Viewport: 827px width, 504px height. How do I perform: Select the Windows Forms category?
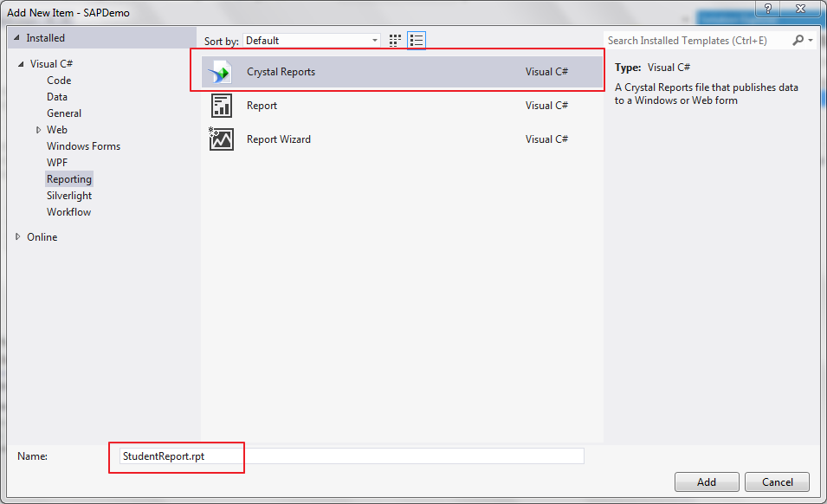[83, 146]
